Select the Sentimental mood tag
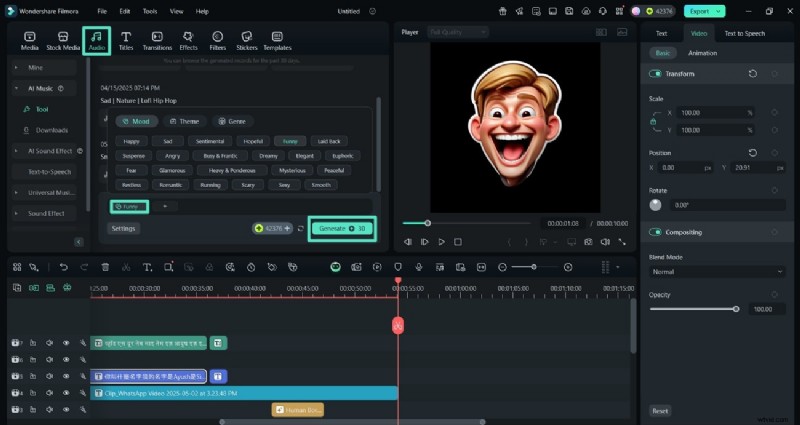Viewport: 800px width, 425px height. tap(211, 141)
